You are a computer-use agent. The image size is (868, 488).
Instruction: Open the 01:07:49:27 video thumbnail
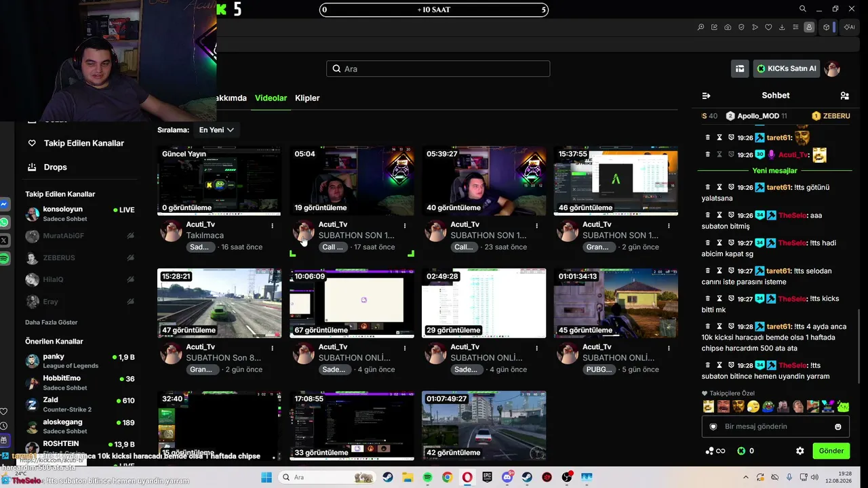point(484,426)
